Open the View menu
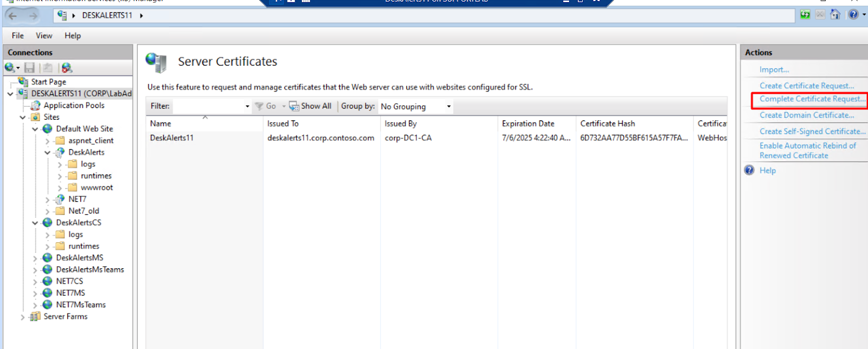Viewport: 868px width, 349px height. click(x=44, y=36)
